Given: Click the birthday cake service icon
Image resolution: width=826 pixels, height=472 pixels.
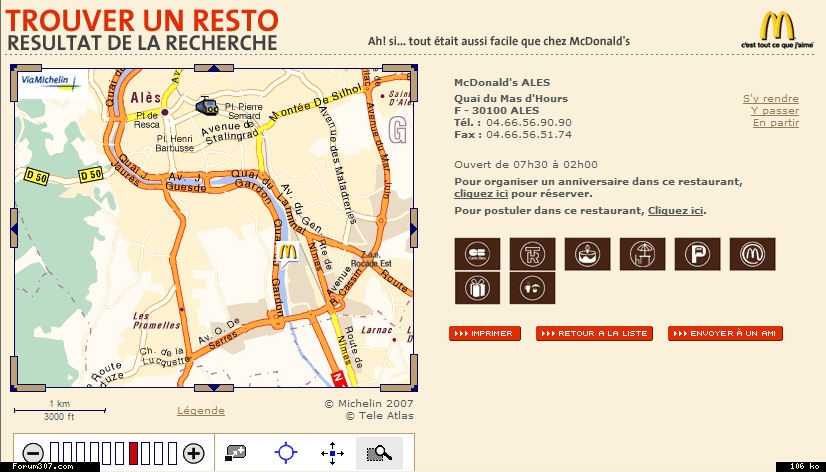Looking at the screenshot, I should click(x=587, y=254).
